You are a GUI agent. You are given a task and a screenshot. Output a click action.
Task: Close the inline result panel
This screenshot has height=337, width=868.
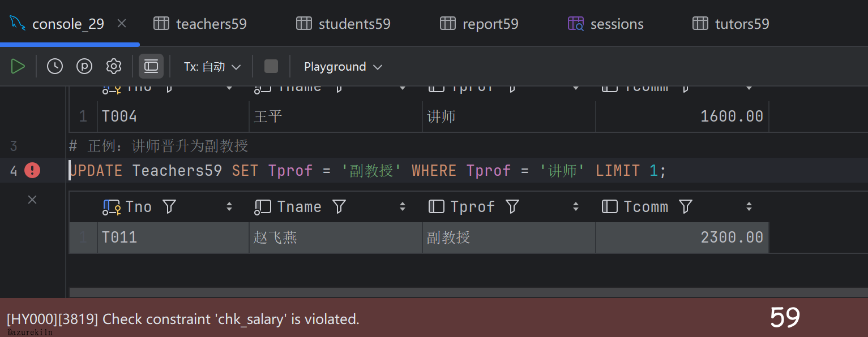click(x=32, y=200)
